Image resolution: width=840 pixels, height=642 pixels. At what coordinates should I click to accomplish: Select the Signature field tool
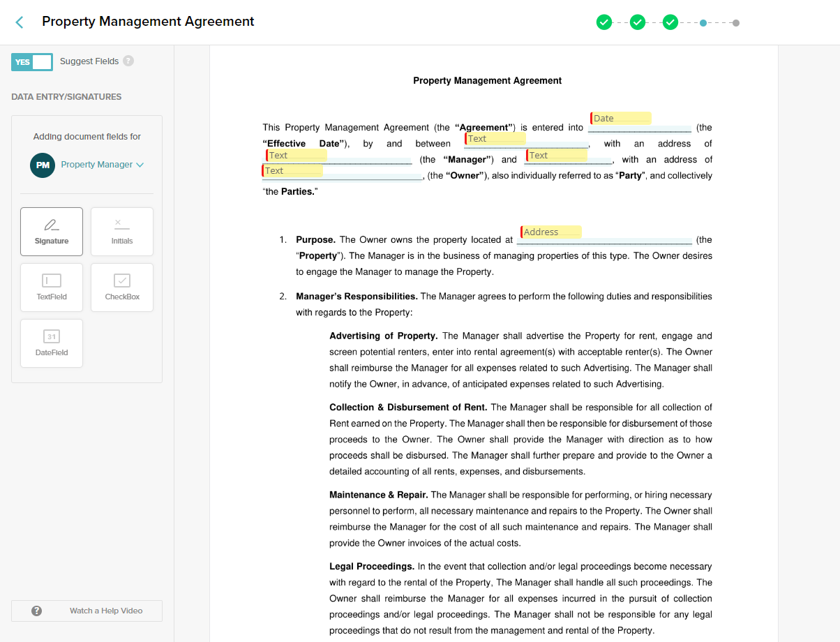52,231
